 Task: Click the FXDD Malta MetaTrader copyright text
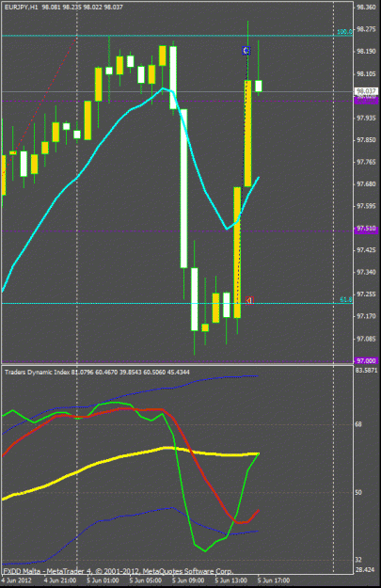(119, 571)
